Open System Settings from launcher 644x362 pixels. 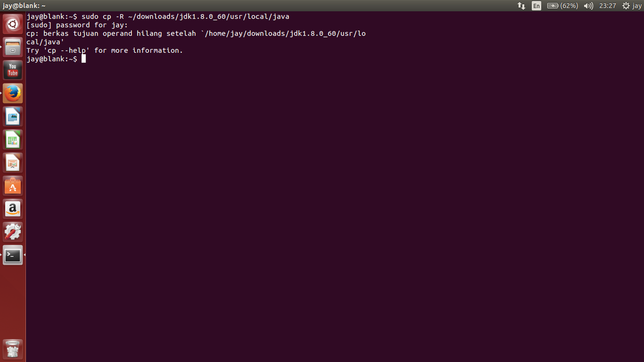pos(13,232)
